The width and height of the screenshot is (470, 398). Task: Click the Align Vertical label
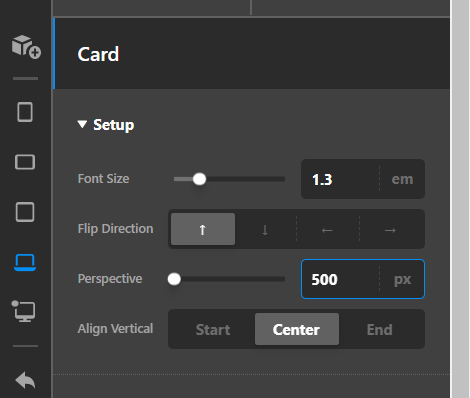(x=115, y=329)
